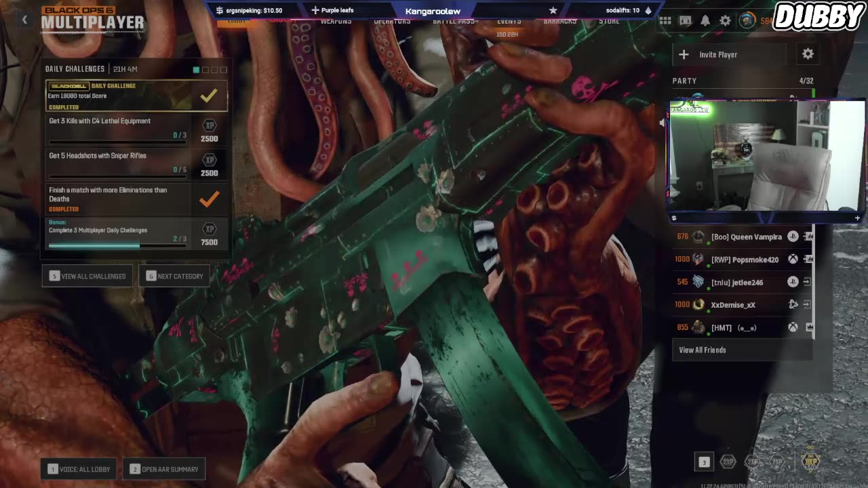Click Xbox icon on [HMT] row
Image resolution: width=868 pixels, height=488 pixels.
point(793,327)
